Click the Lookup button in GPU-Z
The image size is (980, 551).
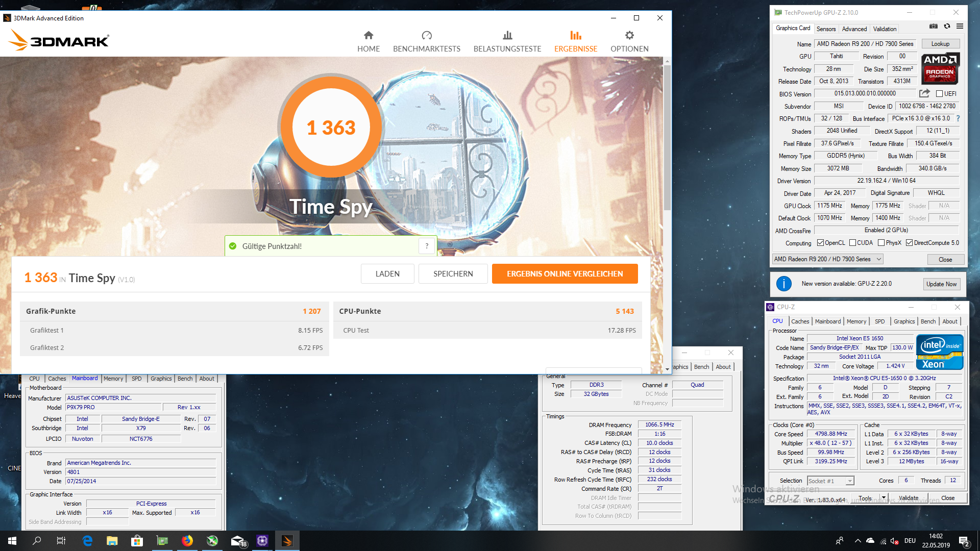click(x=940, y=44)
